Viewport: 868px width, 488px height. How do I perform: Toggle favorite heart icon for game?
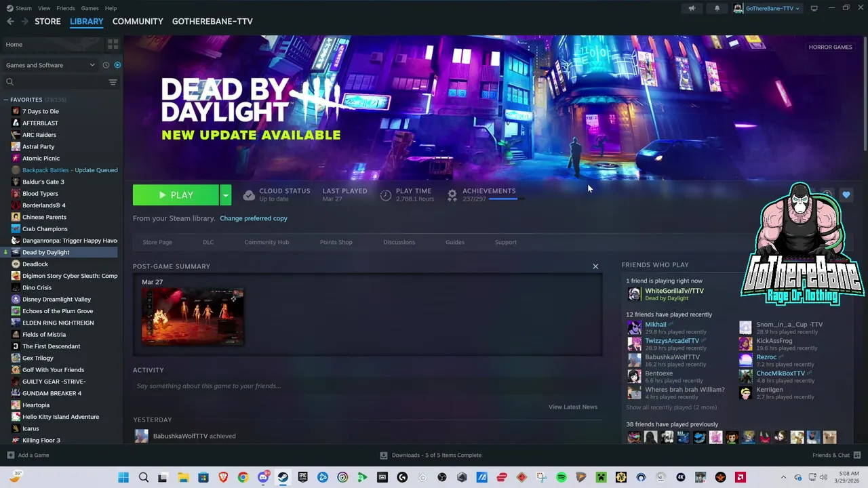[846, 195]
